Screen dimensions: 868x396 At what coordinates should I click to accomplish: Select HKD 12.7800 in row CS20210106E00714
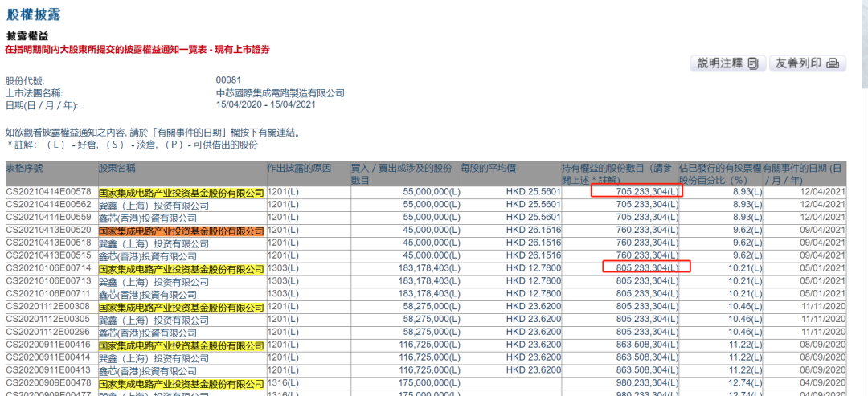(x=534, y=268)
